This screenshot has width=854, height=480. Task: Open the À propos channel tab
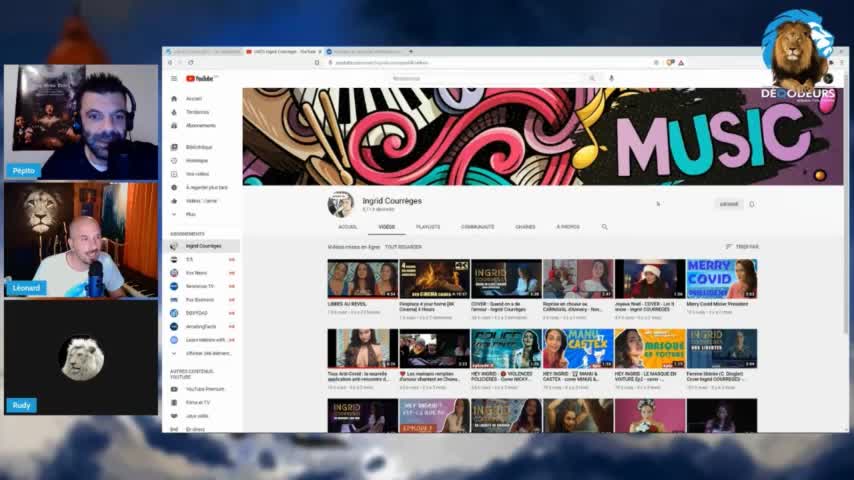[568, 227]
